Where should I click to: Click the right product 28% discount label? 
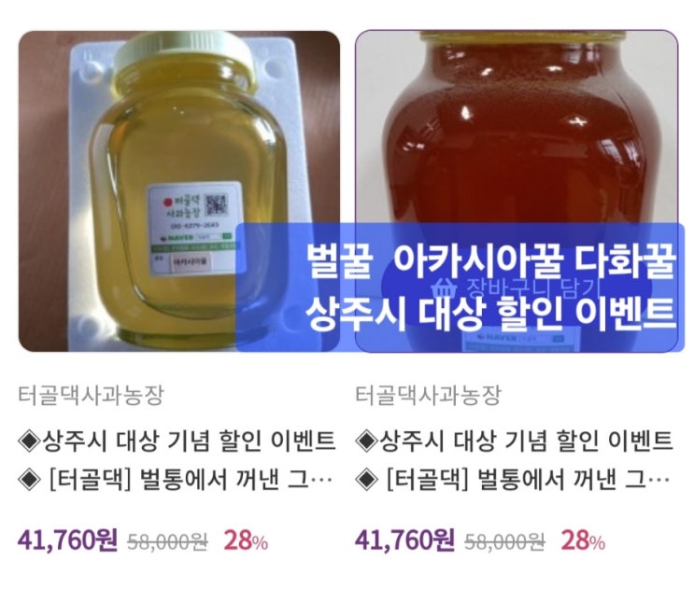click(583, 540)
